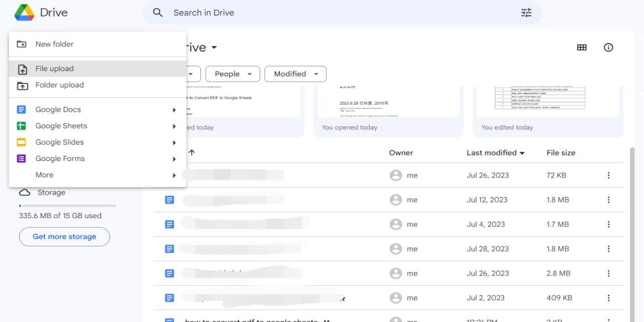Reverse name sort direction arrow

[x=191, y=152]
